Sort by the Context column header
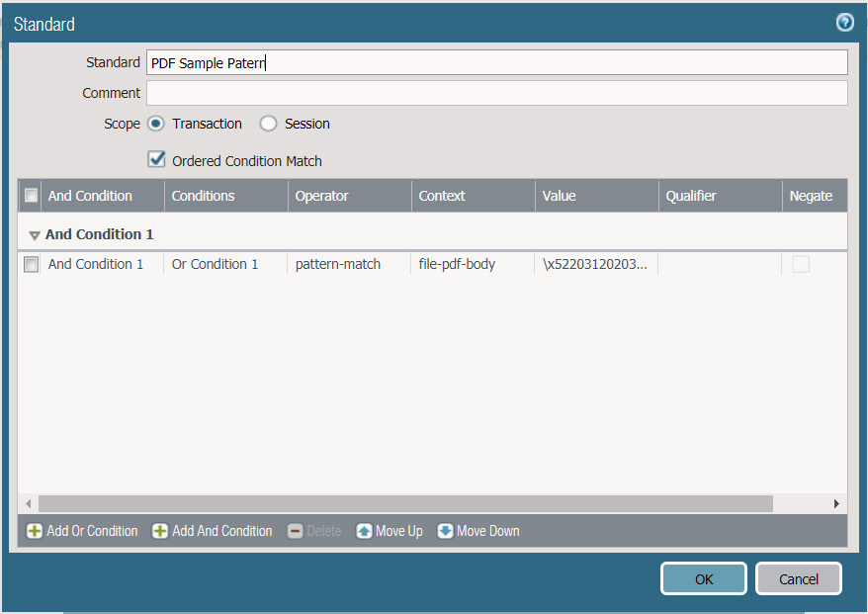 click(x=442, y=196)
